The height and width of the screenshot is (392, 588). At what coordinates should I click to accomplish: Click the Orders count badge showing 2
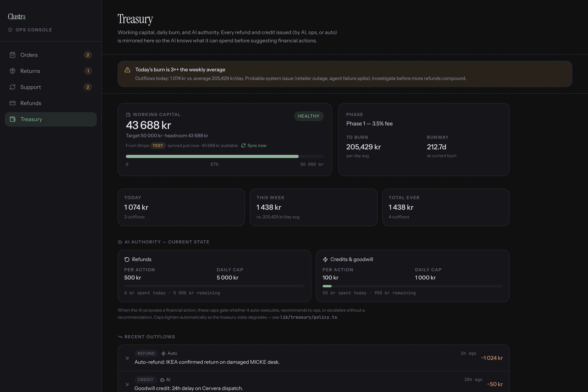pyautogui.click(x=88, y=55)
